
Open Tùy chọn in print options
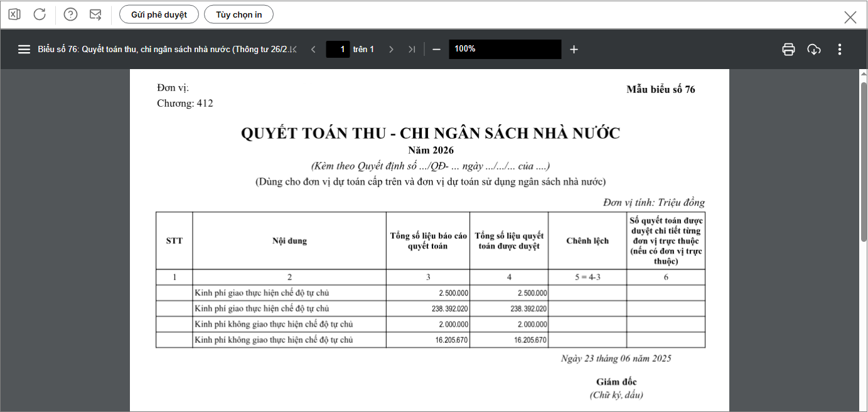pyautogui.click(x=238, y=14)
